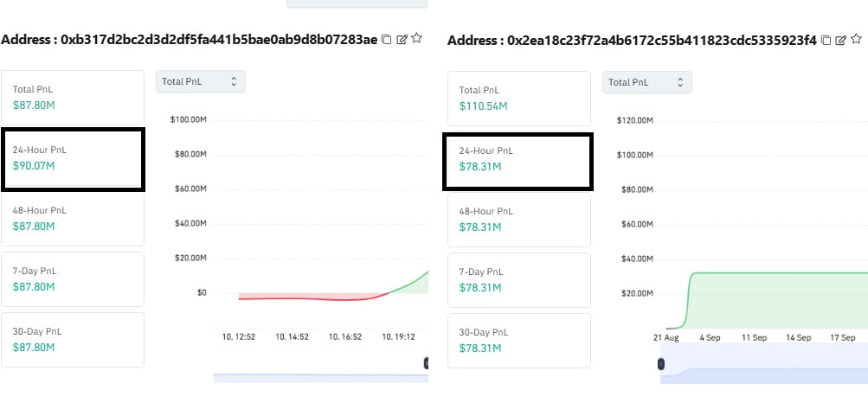Click the right chart's range slider handle
Viewport: 868px width, 403px height.
pyautogui.click(x=663, y=364)
